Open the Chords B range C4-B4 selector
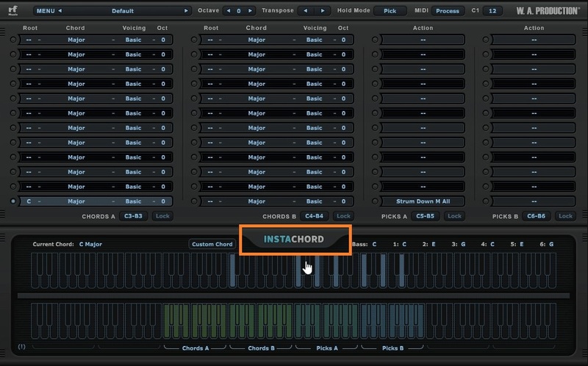The width and height of the screenshot is (588, 366). click(x=314, y=216)
